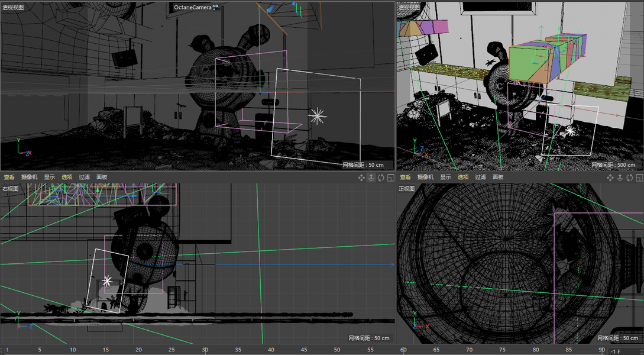Image resolution: width=644 pixels, height=355 pixels.
Task: Toggle maximize view icon of the front view
Action: click(639, 177)
